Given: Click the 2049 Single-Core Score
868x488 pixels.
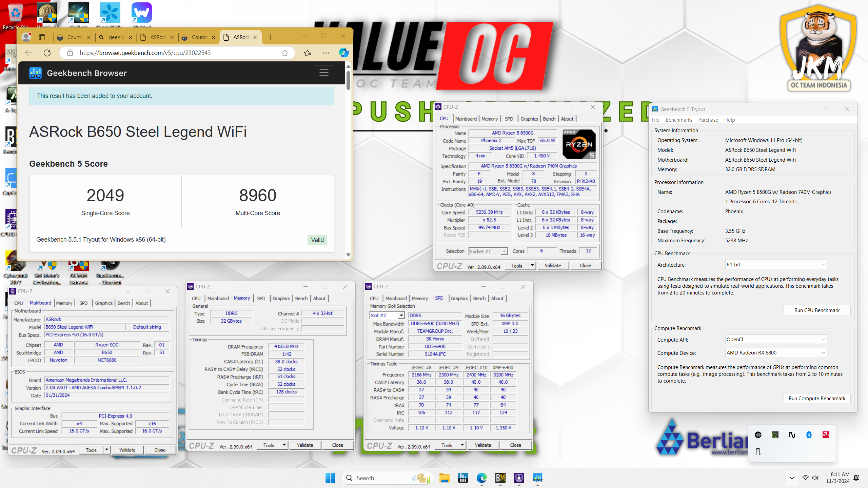Looking at the screenshot, I should 105,196.
